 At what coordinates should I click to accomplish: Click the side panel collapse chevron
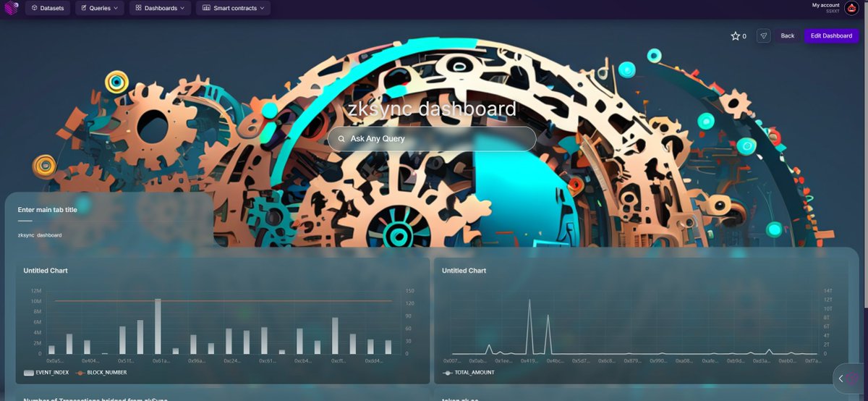click(x=841, y=379)
